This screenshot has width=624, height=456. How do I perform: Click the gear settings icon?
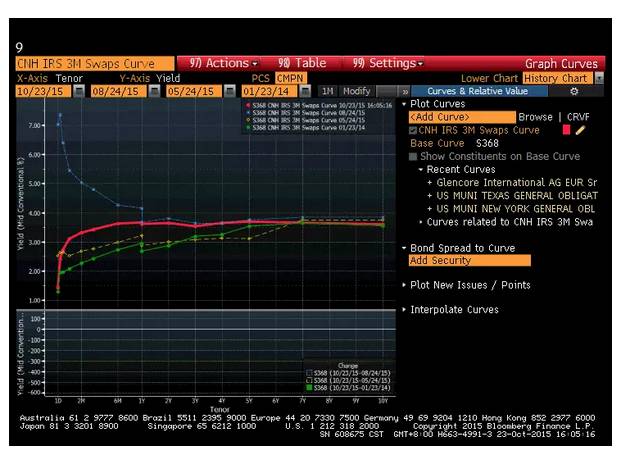[x=574, y=92]
